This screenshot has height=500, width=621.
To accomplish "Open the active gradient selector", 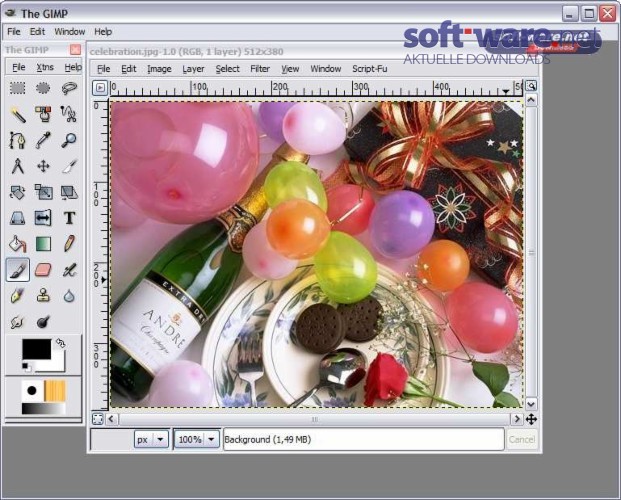I will (44, 409).
